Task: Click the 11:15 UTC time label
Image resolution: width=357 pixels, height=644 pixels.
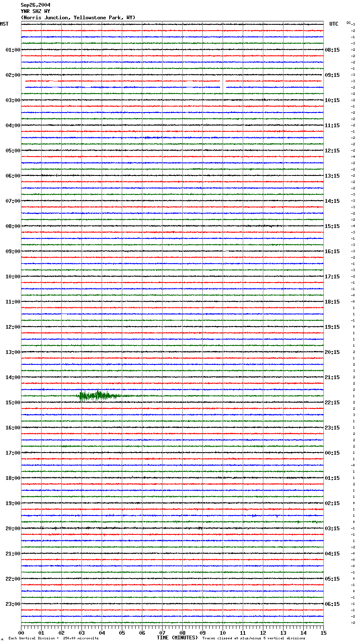Action: coord(332,126)
